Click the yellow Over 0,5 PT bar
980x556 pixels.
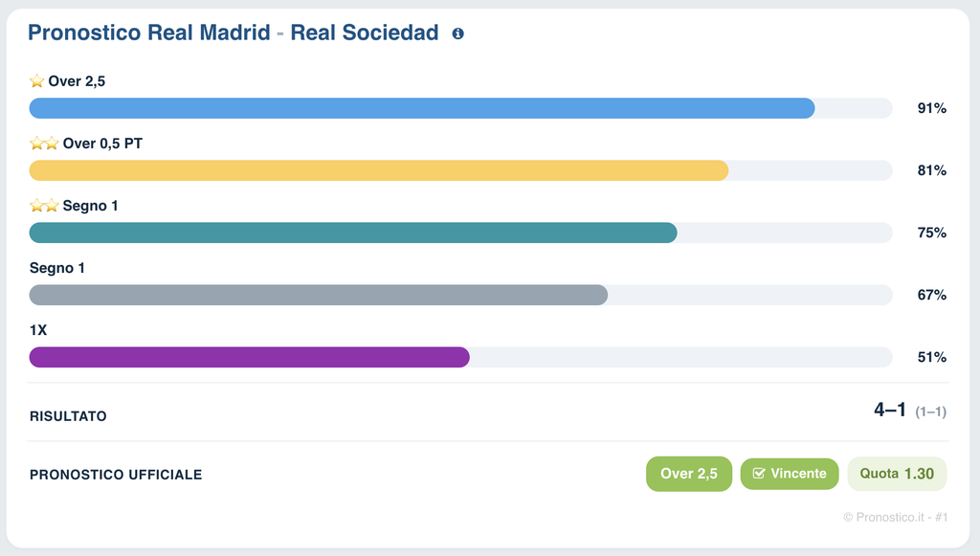pos(379,170)
